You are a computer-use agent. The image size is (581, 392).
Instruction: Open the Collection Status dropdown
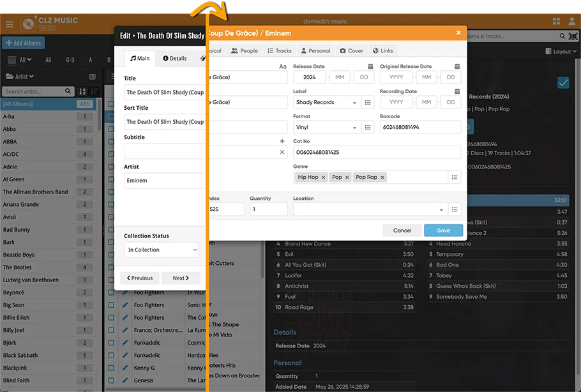coord(161,250)
